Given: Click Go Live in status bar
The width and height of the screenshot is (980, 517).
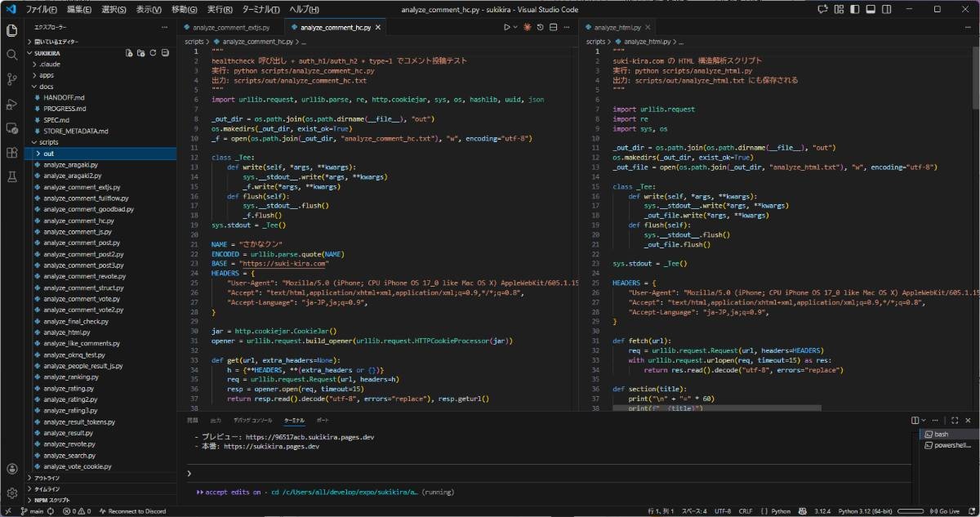Looking at the screenshot, I should click(x=943, y=510).
